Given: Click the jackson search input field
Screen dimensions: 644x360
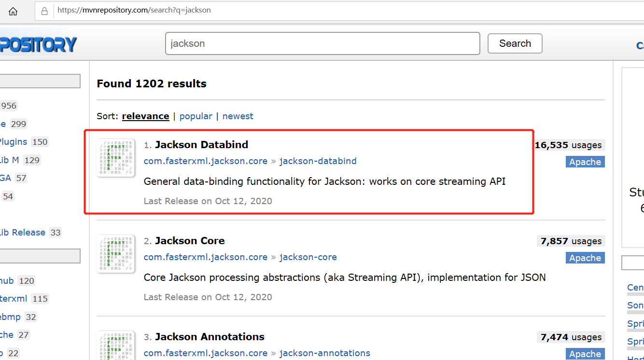Looking at the screenshot, I should (322, 43).
